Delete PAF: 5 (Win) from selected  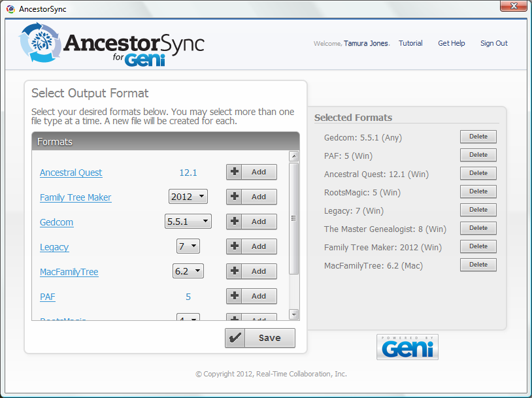478,155
